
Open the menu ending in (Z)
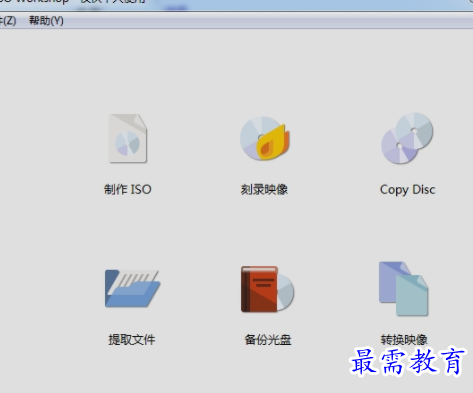pos(8,21)
